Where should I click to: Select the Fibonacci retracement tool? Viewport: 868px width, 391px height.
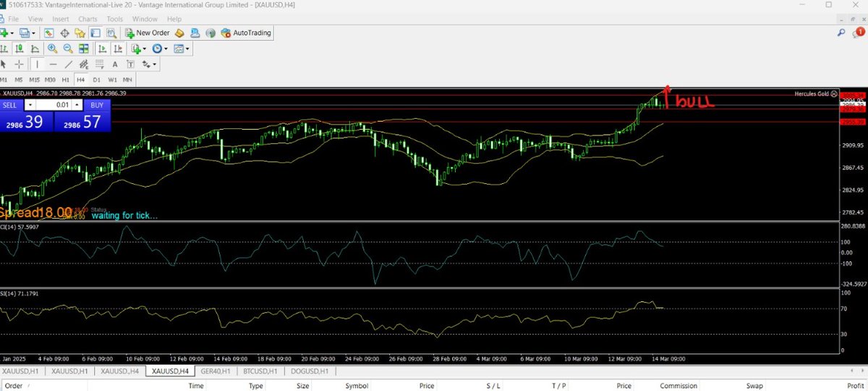100,64
